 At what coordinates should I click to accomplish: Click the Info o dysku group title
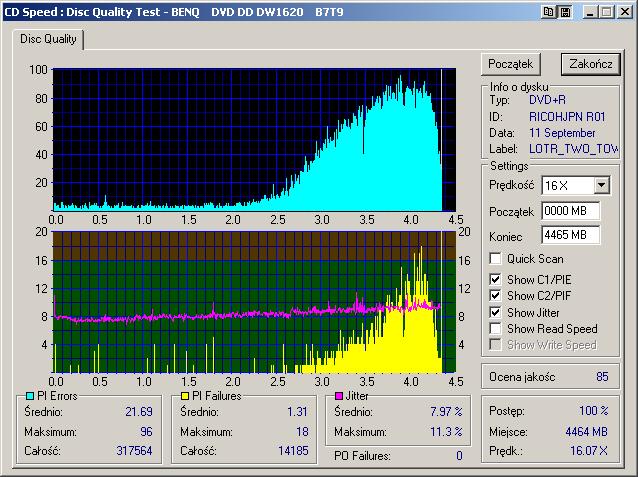[519, 87]
